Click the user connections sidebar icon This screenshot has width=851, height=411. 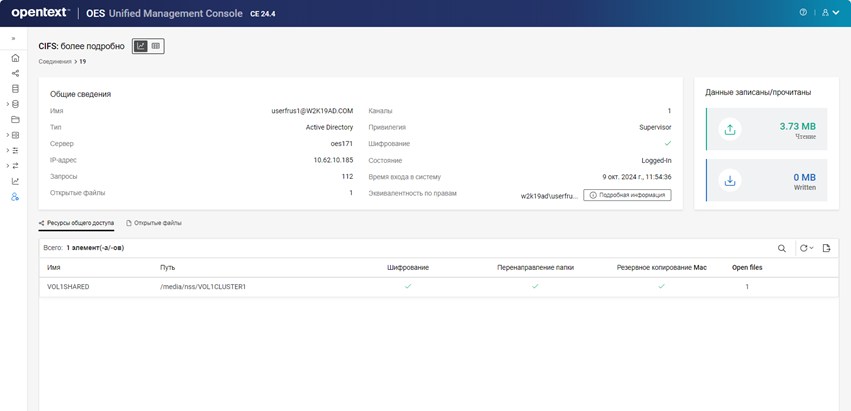pyautogui.click(x=15, y=197)
